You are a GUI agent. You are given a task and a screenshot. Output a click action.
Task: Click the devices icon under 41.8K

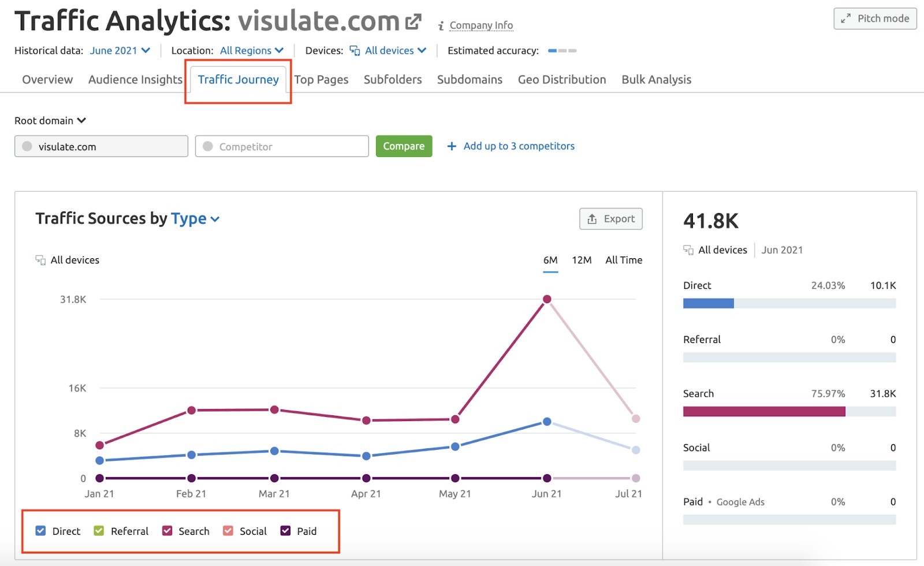[688, 250]
